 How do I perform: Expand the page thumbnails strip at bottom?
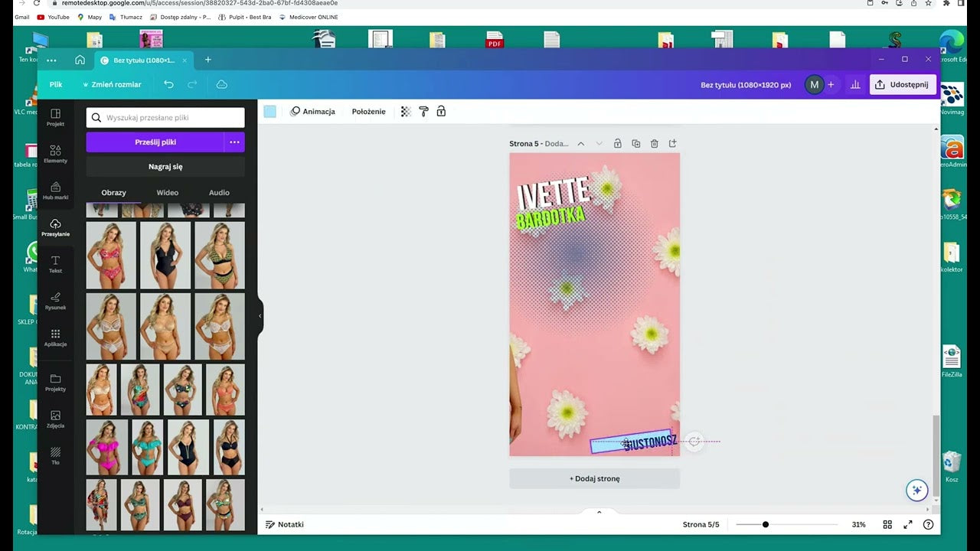point(599,512)
